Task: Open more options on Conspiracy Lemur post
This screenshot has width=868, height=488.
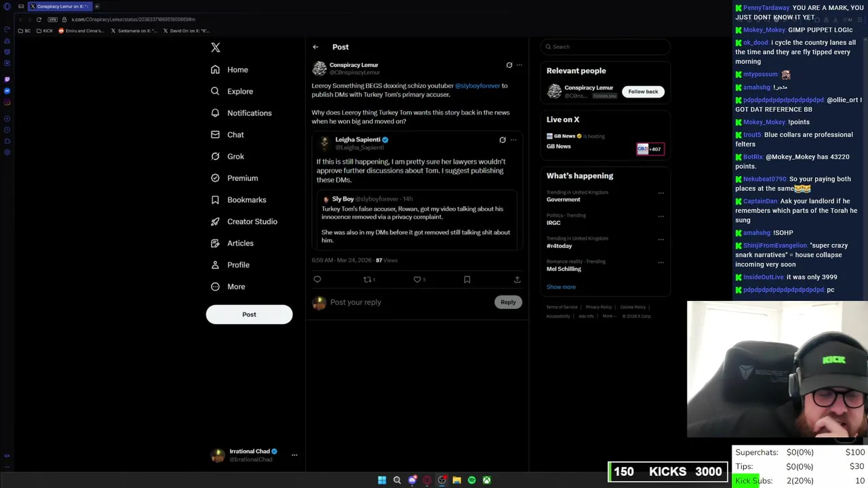Action: pos(519,65)
